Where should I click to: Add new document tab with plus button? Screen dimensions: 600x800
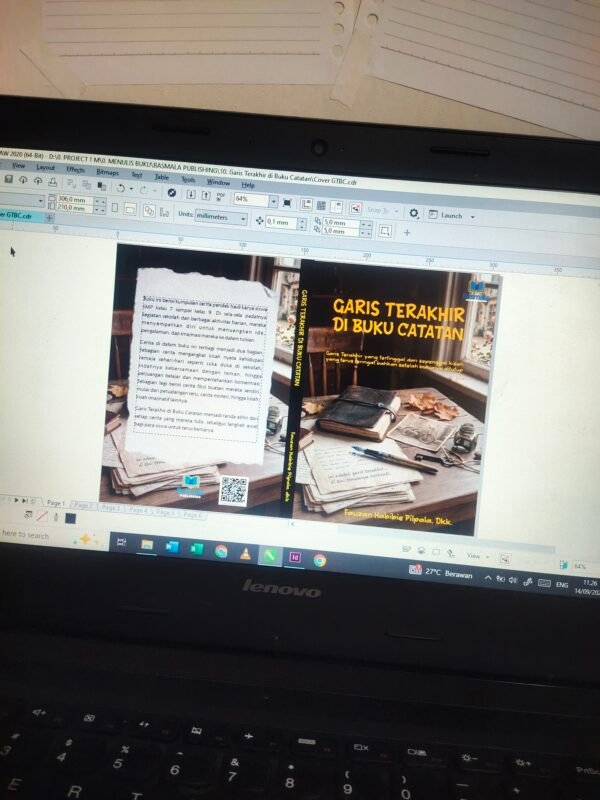tap(49, 218)
